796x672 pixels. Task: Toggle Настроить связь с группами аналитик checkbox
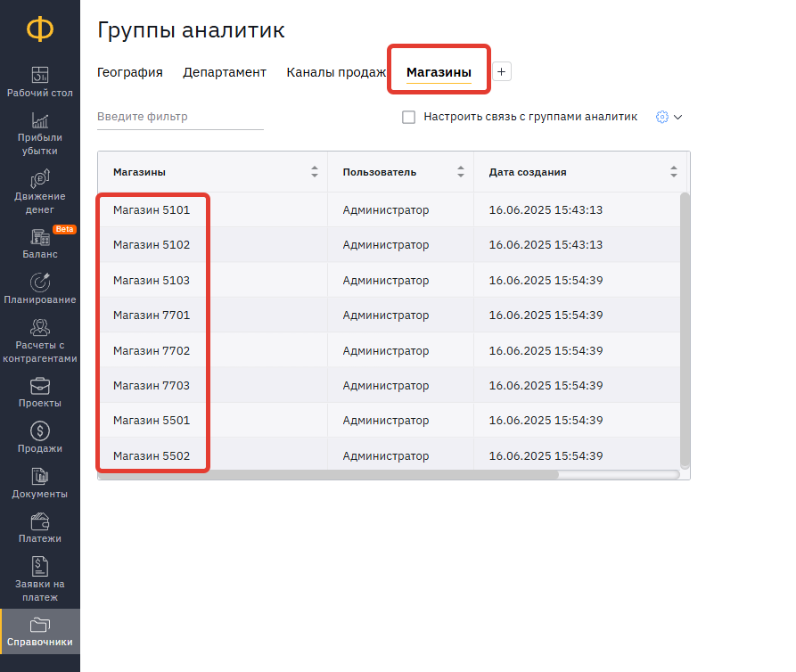point(408,118)
